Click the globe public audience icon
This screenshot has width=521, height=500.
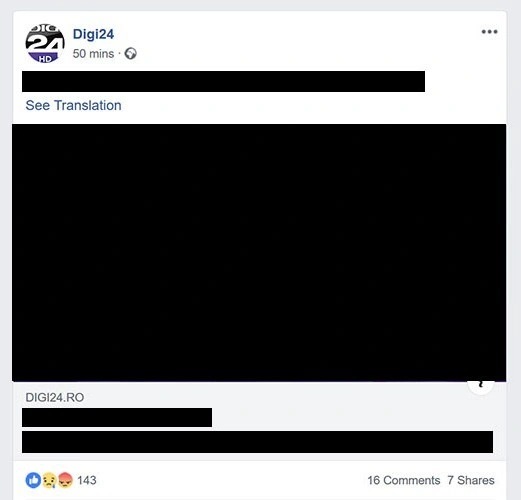pyautogui.click(x=130, y=54)
